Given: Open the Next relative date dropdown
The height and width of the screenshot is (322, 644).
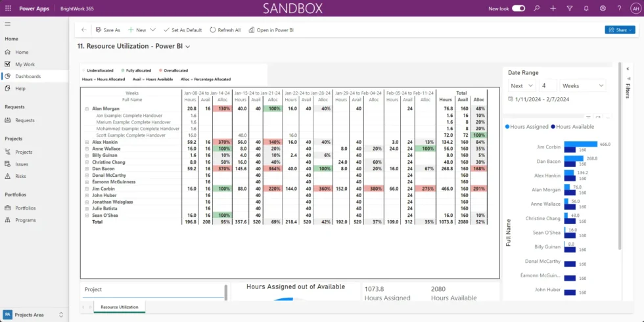Looking at the screenshot, I should pos(522,85).
